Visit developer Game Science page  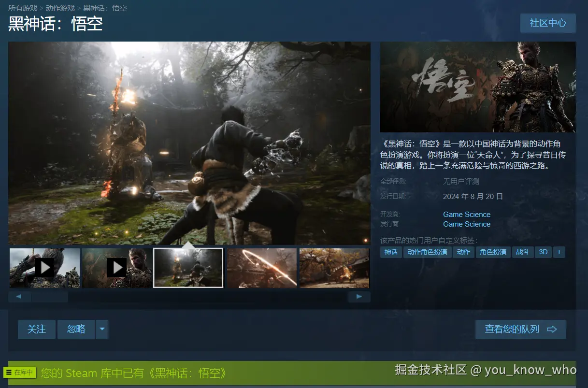pyautogui.click(x=466, y=214)
